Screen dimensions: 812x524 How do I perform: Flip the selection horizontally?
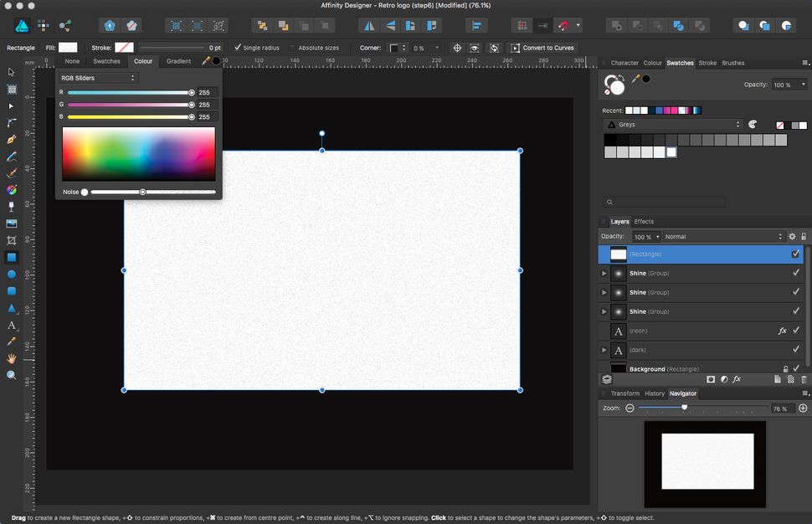tap(369, 25)
